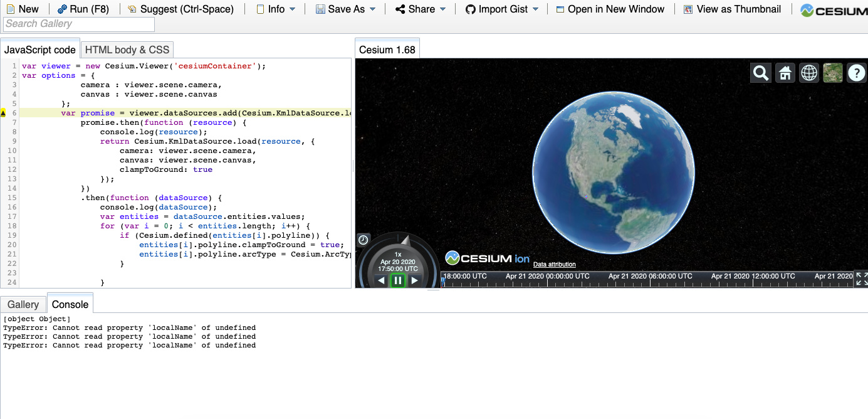The height and width of the screenshot is (419, 868).
Task: Click the animation play reverse button
Action: [381, 280]
